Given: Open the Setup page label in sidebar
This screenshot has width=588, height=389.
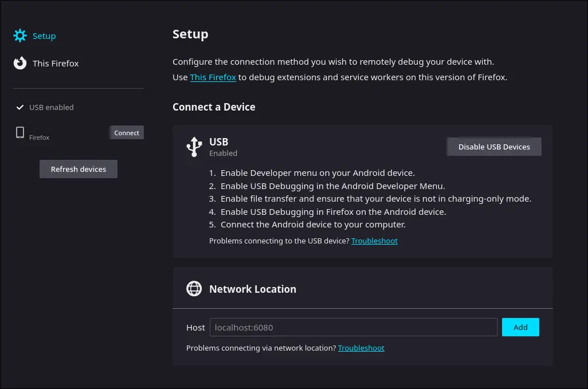Looking at the screenshot, I should [44, 36].
